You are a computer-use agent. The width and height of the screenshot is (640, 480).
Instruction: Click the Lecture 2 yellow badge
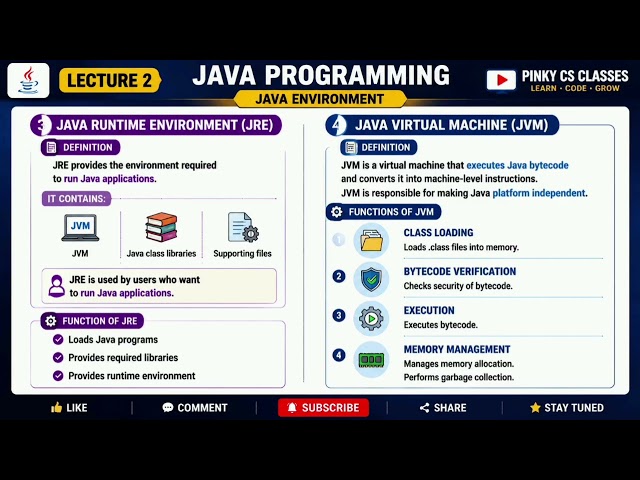point(110,80)
